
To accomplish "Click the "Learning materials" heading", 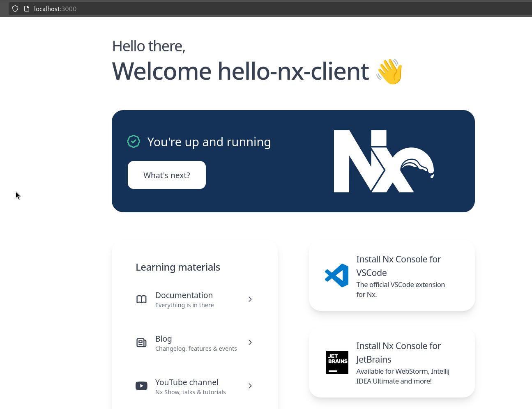I will [x=178, y=267].
